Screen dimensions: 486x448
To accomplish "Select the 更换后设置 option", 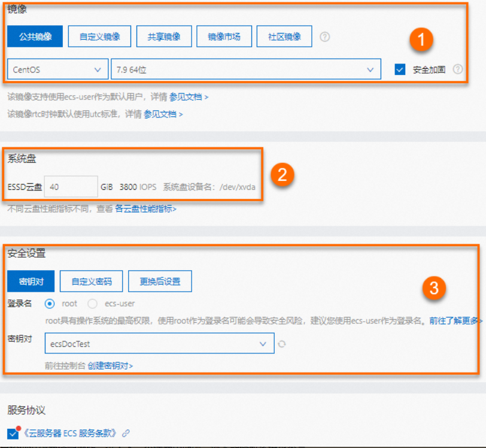I will 160,281.
